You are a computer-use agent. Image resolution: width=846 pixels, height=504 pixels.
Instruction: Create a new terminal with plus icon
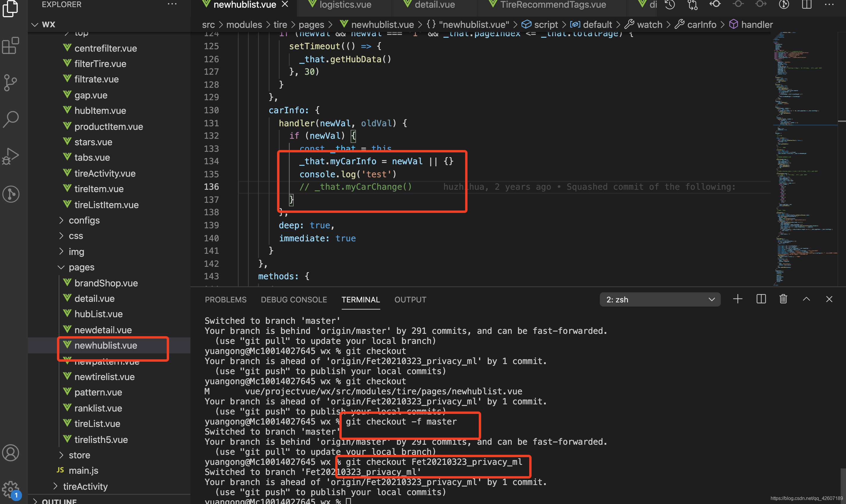738,299
